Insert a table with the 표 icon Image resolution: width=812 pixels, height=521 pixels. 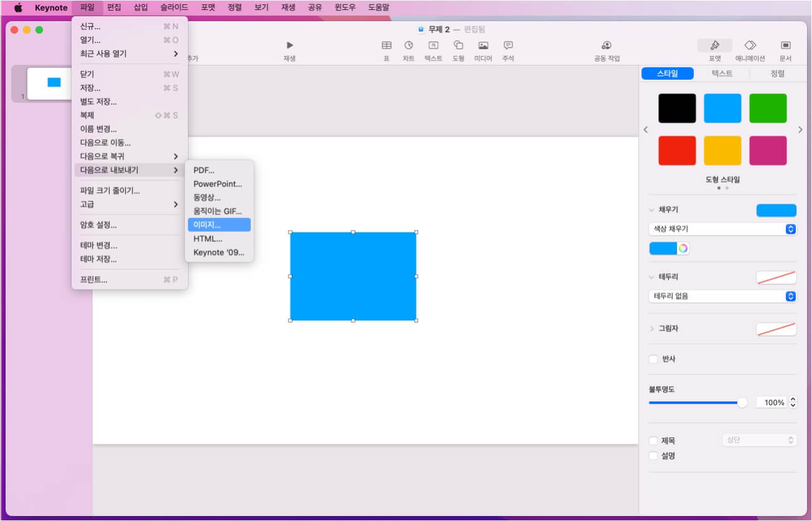[x=387, y=45]
